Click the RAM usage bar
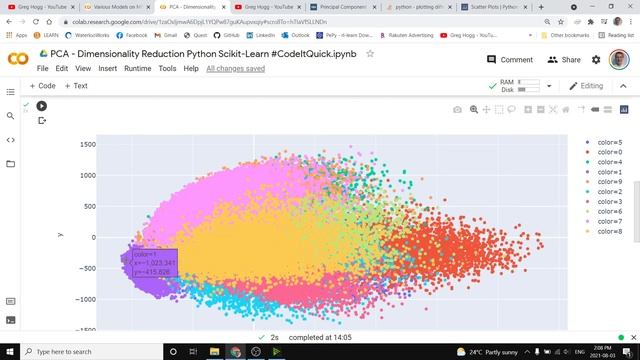 point(529,82)
